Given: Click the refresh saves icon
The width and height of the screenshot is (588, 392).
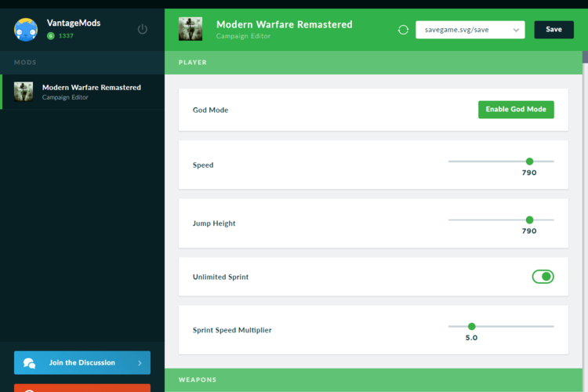Looking at the screenshot, I should (x=403, y=30).
